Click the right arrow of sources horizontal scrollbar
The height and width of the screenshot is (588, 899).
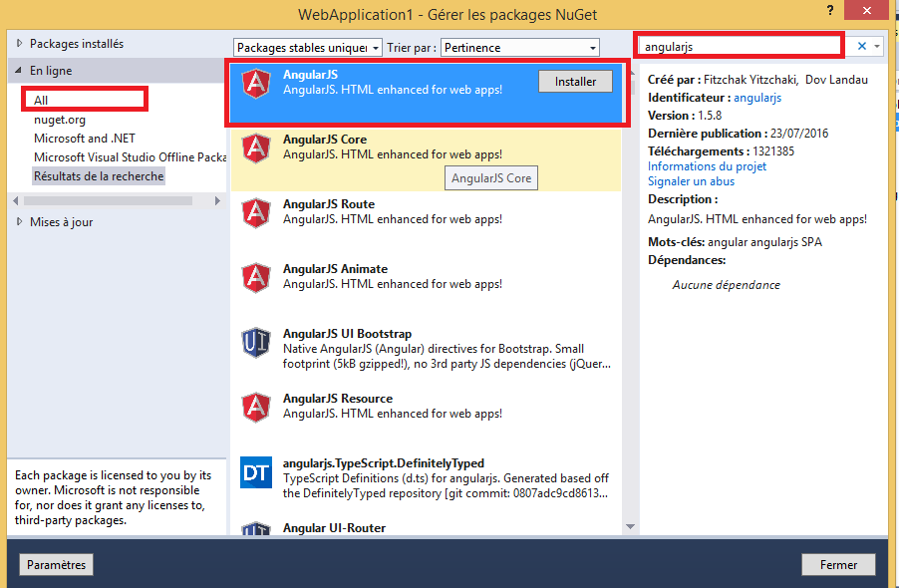coord(217,200)
